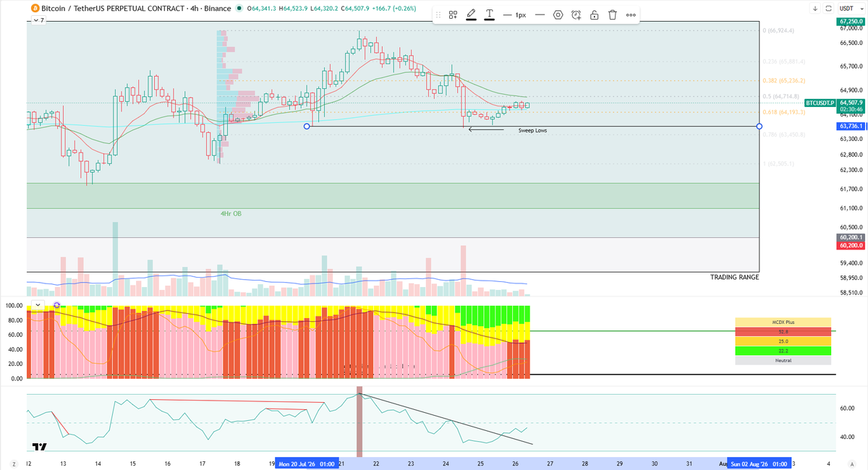The width and height of the screenshot is (868, 470).
Task: Click the red 52.8 table cell
Action: pyautogui.click(x=783, y=331)
